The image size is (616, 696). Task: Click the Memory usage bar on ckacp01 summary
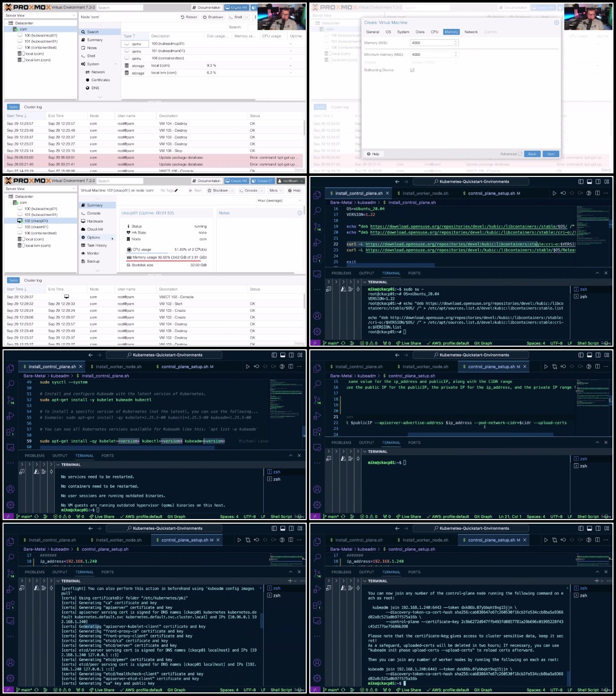pos(166,260)
